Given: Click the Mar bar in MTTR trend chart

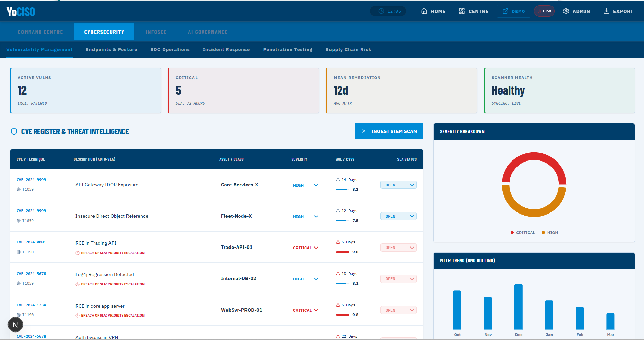Looking at the screenshot, I should [610, 321].
